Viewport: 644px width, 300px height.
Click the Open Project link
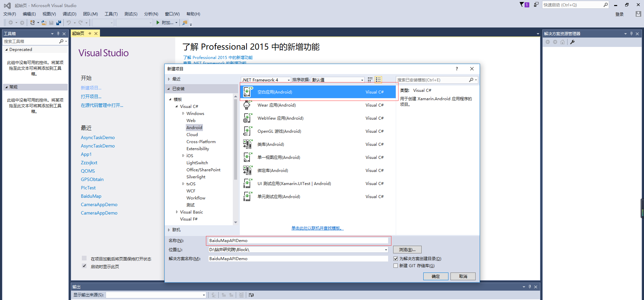91,97
